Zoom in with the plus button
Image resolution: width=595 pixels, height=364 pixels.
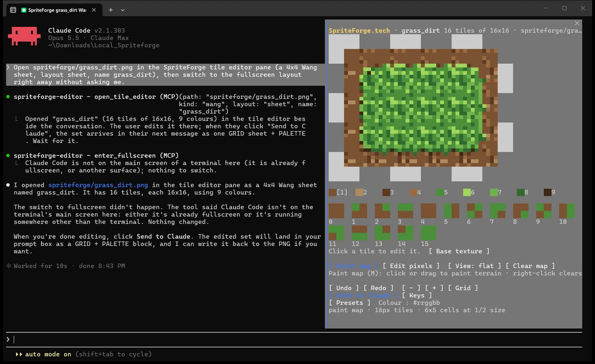[434, 288]
